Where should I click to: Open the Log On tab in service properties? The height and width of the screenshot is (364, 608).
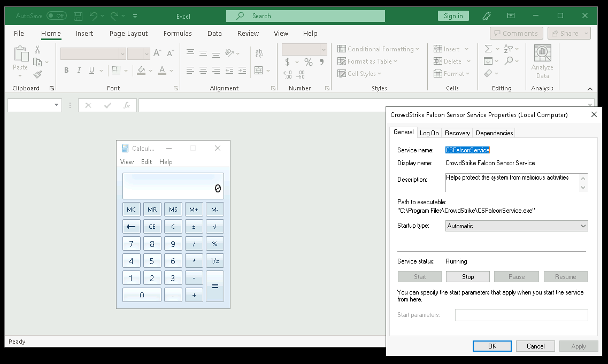(429, 133)
